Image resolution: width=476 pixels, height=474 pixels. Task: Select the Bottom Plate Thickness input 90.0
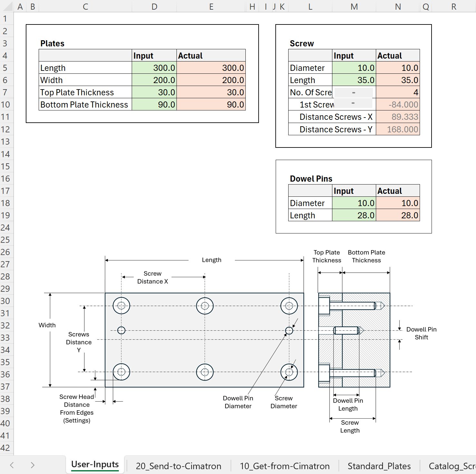(154, 104)
